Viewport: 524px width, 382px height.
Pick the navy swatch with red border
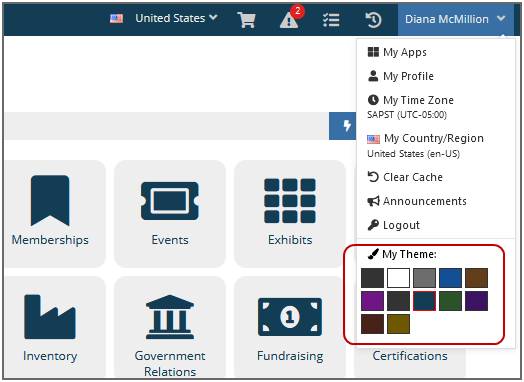coord(424,301)
